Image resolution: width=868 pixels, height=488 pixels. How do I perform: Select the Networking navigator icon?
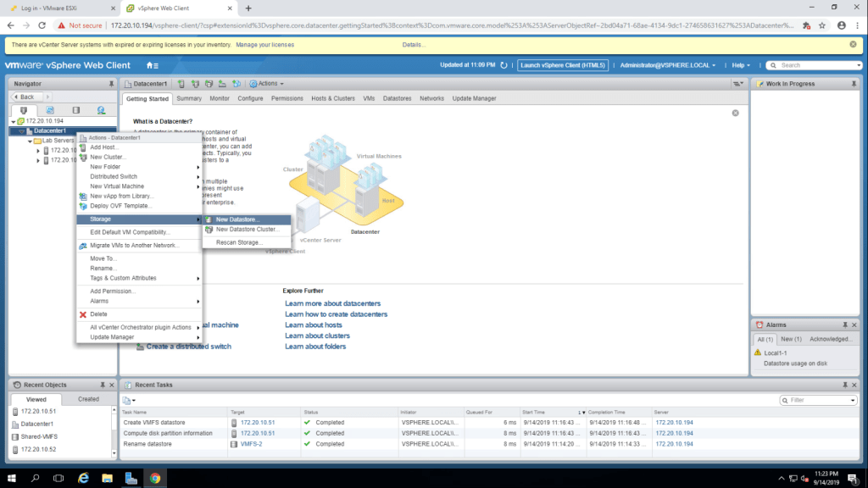[x=101, y=110]
